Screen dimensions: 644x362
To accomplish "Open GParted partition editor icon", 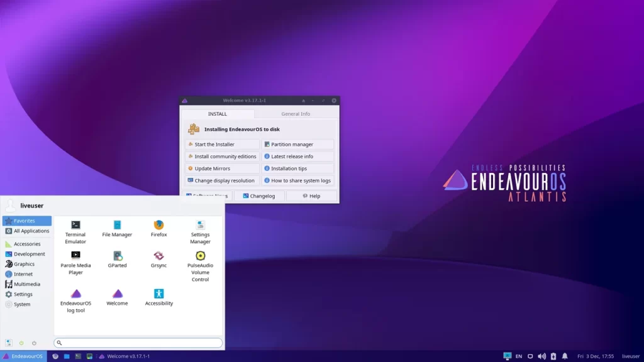I will [117, 256].
